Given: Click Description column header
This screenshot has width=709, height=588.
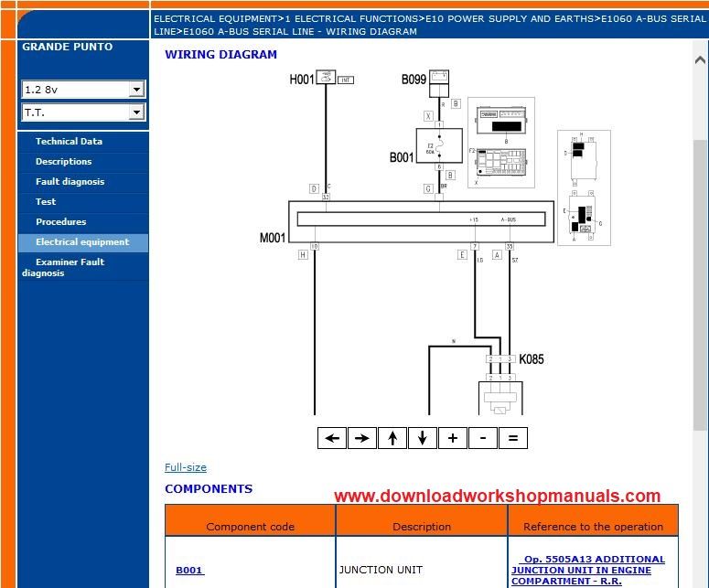Looking at the screenshot, I should point(422,521).
